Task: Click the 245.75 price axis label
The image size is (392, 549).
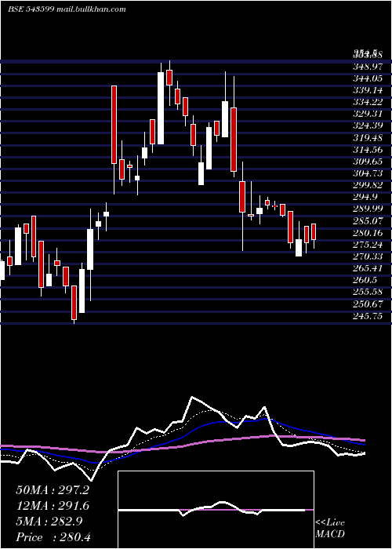Action: click(368, 316)
